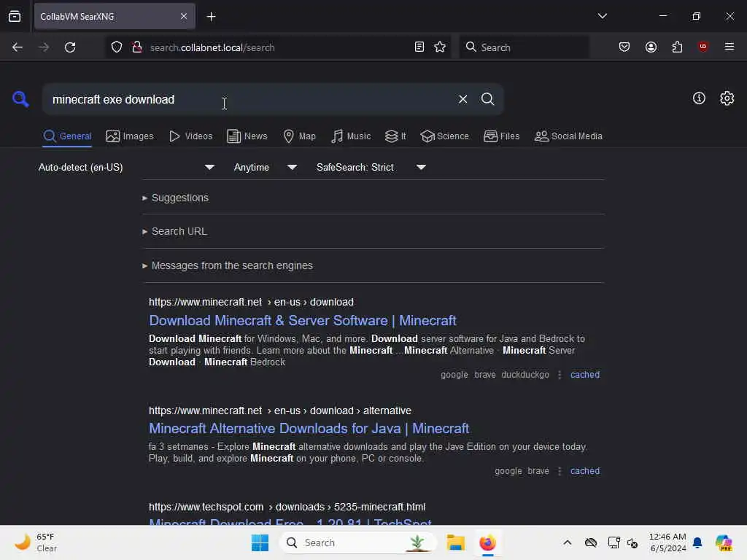Image resolution: width=747 pixels, height=560 pixels.
Task: Open SearXNG about info icon
Action: click(699, 98)
